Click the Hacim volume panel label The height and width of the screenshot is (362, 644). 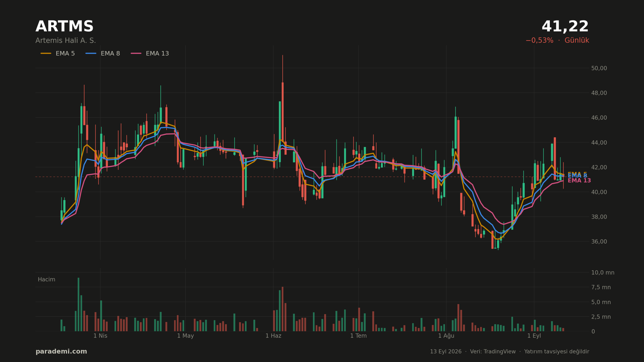point(46,280)
